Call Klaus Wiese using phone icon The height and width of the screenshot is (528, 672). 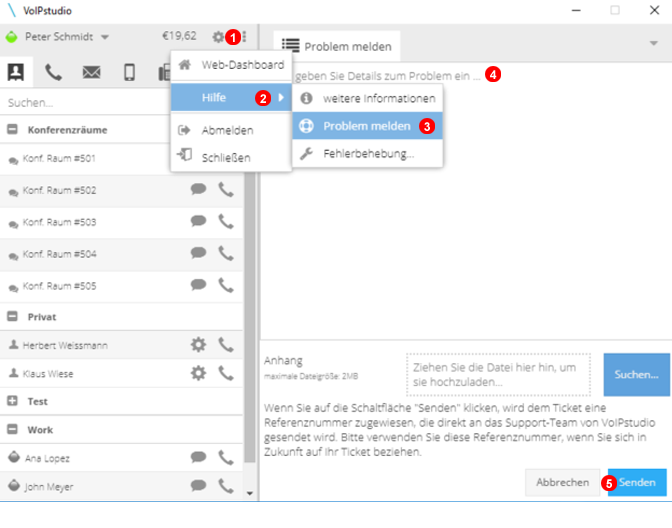pos(227,373)
